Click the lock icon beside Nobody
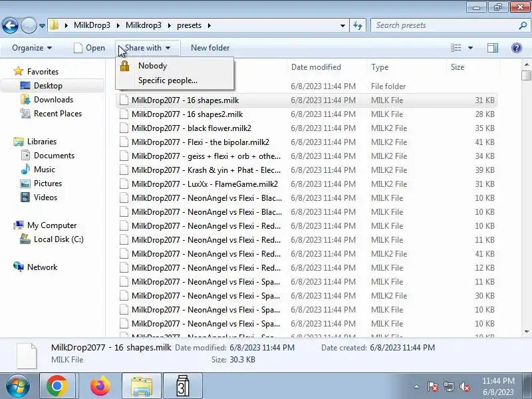This screenshot has height=399, width=532. [x=124, y=66]
